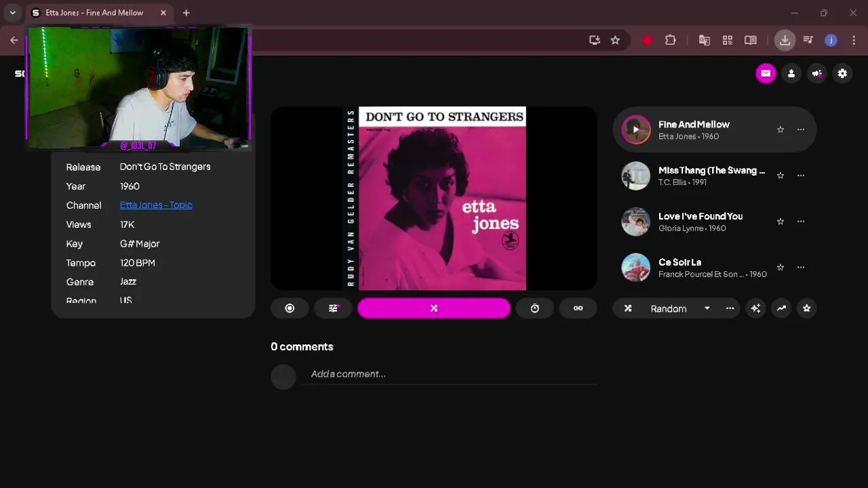The image size is (868, 488).
Task: Select the Miss Thang (The Swang ... title
Action: click(711, 171)
